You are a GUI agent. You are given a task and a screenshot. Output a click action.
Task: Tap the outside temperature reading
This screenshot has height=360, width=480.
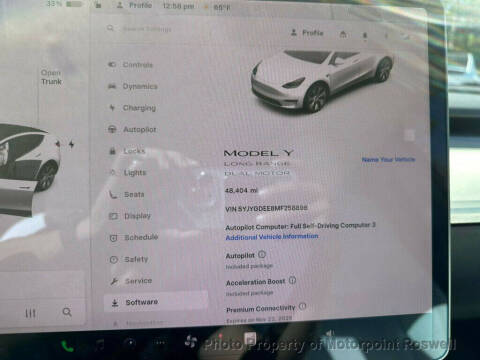coord(222,7)
